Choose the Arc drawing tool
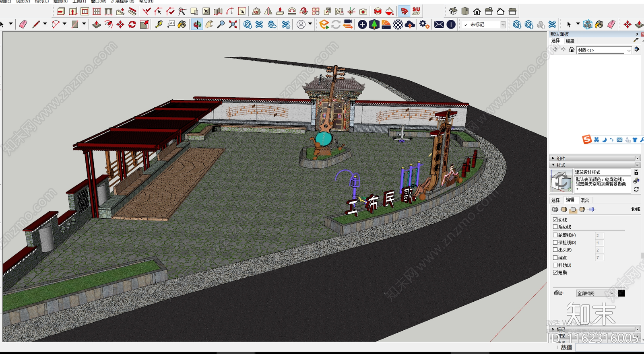644x354 pixels. coord(56,25)
